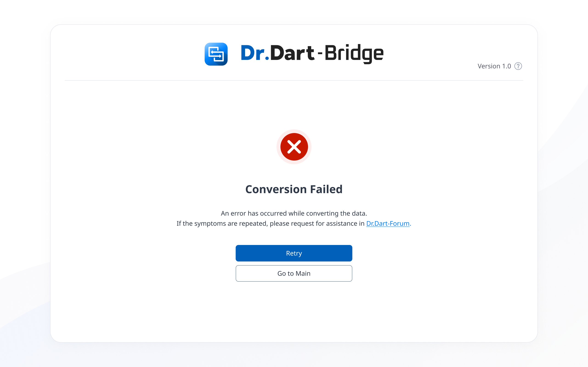Click the word "Bridge" in the title
The width and height of the screenshot is (588, 367).
tap(354, 53)
